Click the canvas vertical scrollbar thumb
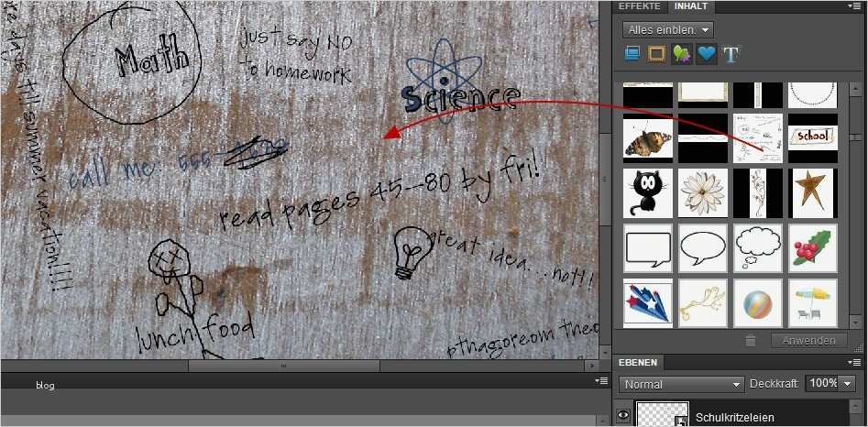Viewport: 868px width, 427px height. tap(604, 180)
